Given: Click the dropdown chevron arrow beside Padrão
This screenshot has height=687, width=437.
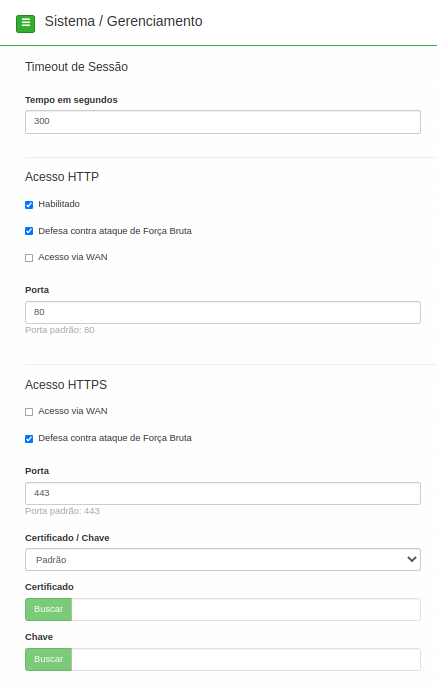Looking at the screenshot, I should [x=412, y=560].
